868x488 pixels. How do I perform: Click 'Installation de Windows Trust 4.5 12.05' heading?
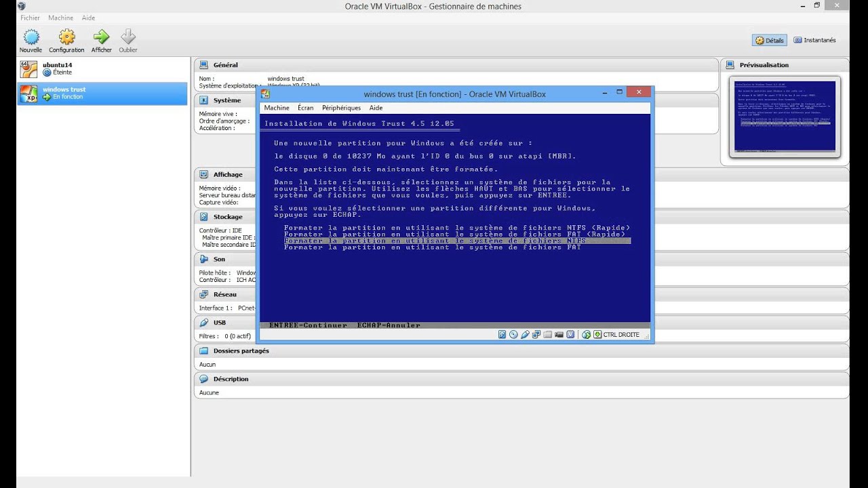click(359, 123)
